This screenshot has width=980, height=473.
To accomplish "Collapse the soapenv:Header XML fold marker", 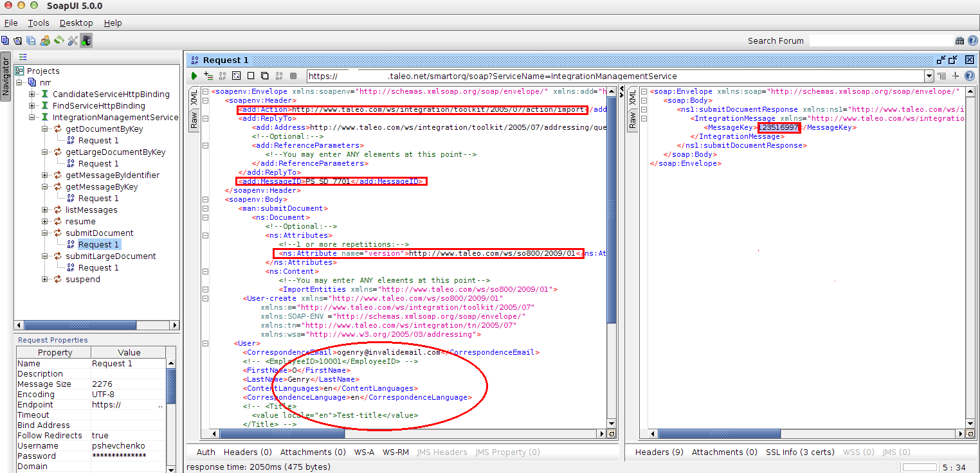I will pyautogui.click(x=205, y=100).
